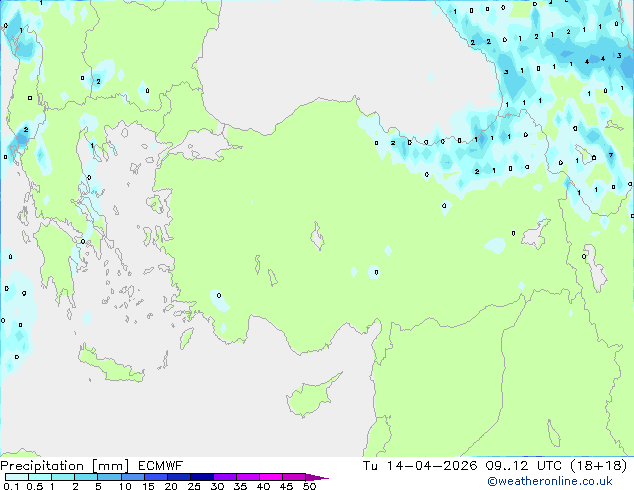Click the 0.1–0.5 mm legend color swatch
The width and height of the screenshot is (634, 490).
pos(17,477)
